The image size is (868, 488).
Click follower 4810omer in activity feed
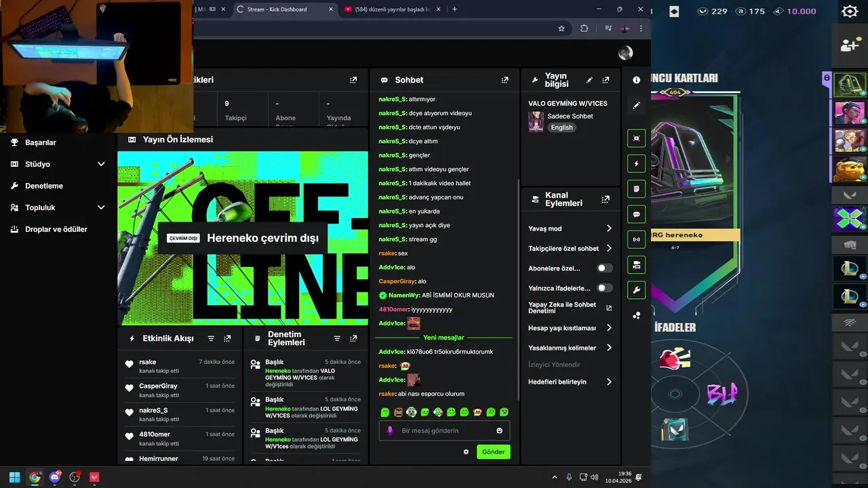click(x=155, y=434)
